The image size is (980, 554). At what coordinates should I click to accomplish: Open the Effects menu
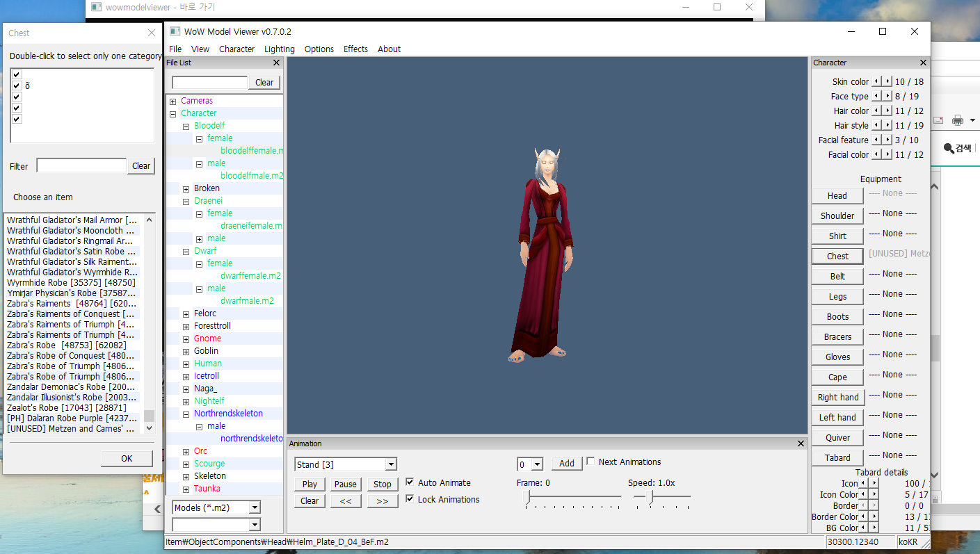pos(355,49)
